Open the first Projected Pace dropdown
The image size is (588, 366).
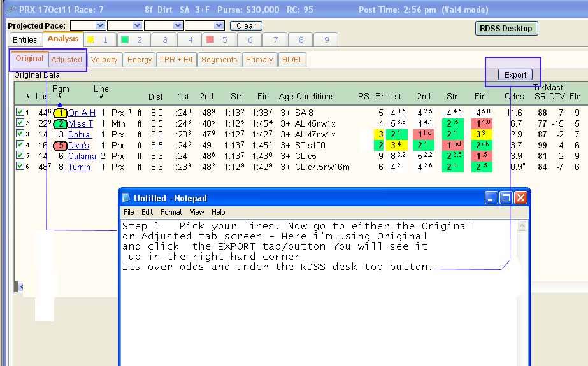[88, 25]
